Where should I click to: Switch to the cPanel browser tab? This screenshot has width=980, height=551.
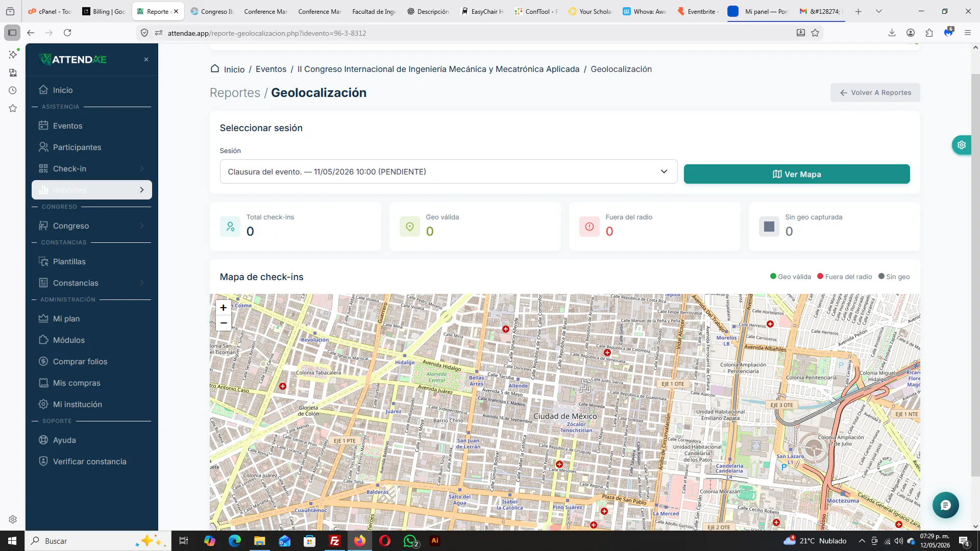click(50, 11)
